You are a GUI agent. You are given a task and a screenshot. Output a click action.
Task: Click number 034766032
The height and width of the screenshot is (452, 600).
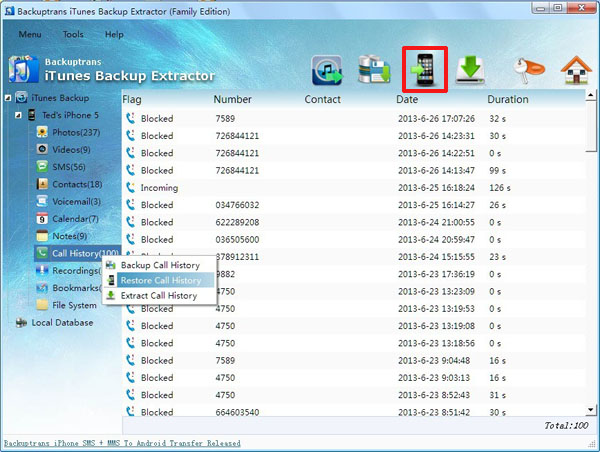coord(237,205)
